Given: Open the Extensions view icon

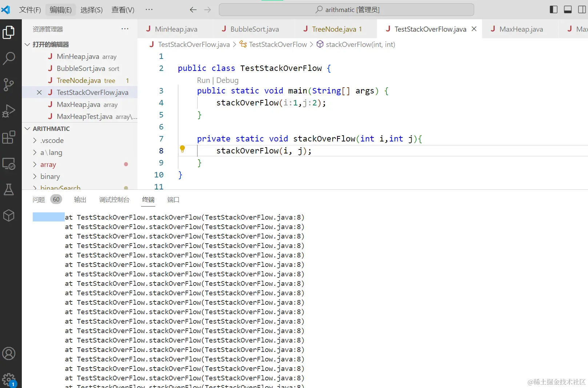Looking at the screenshot, I should pos(9,137).
